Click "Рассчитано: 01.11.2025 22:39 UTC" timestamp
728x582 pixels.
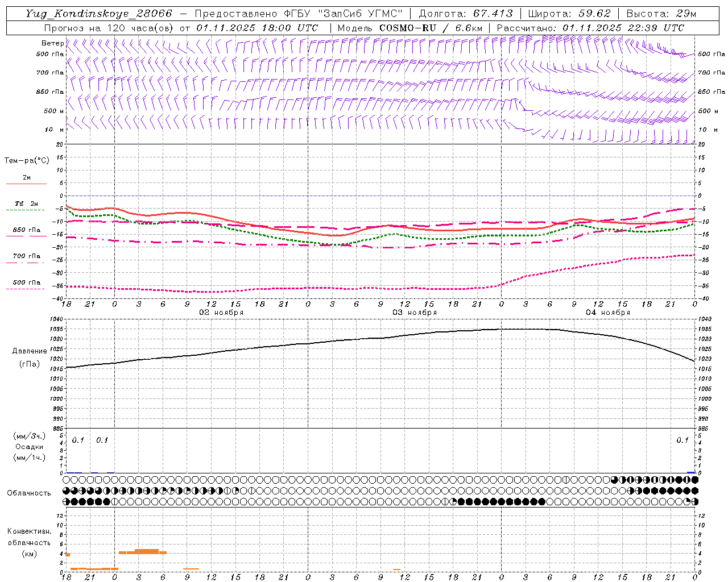coord(590,28)
